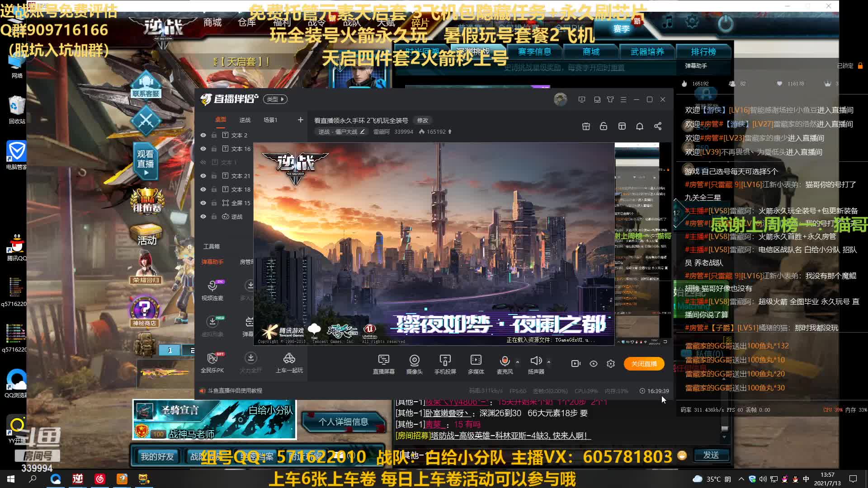Open the Windows Start button
Viewport: 868px width, 488px height.
click(x=11, y=479)
